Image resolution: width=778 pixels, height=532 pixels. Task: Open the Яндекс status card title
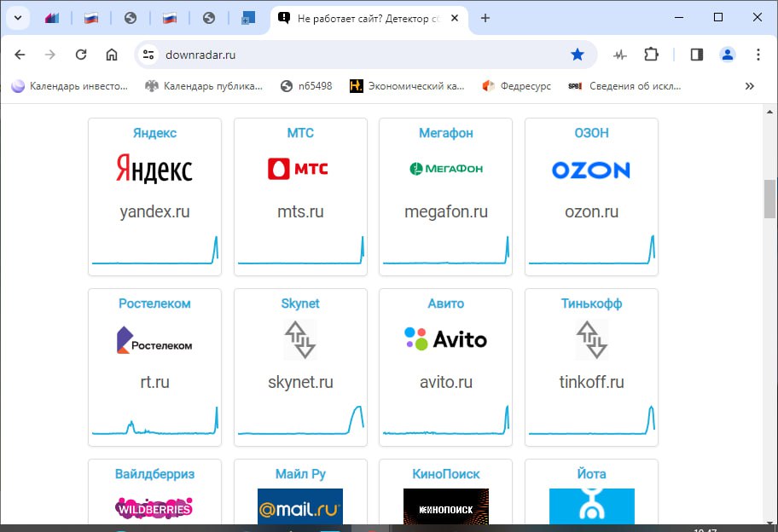click(154, 133)
